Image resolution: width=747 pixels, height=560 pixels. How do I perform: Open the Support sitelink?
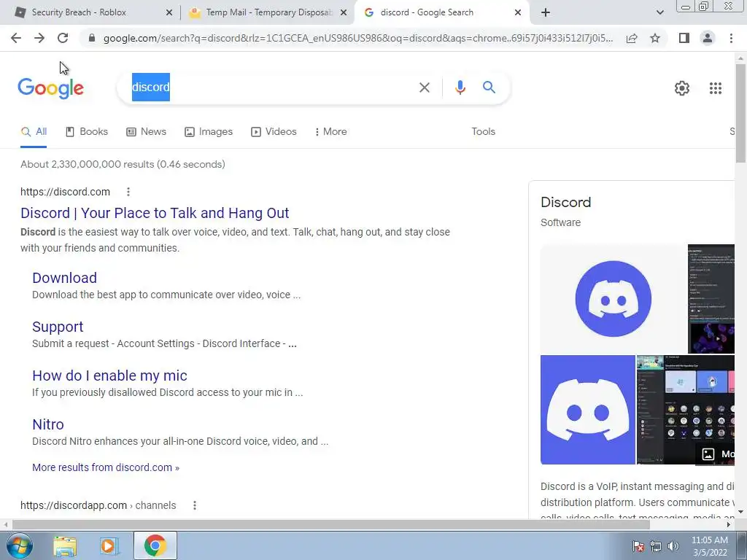point(58,327)
